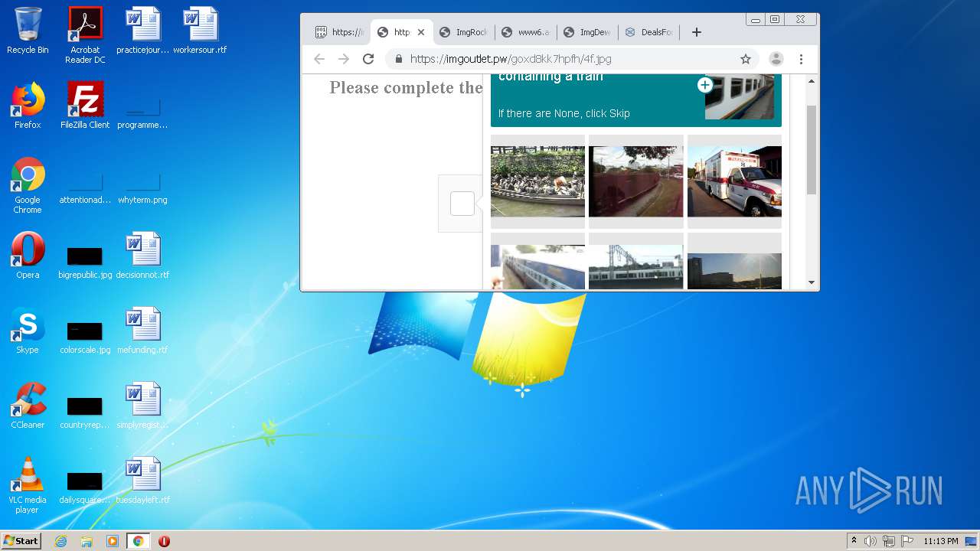The image size is (980, 551).
Task: Select bigrepublic.jpg desktop file
Action: click(x=85, y=262)
